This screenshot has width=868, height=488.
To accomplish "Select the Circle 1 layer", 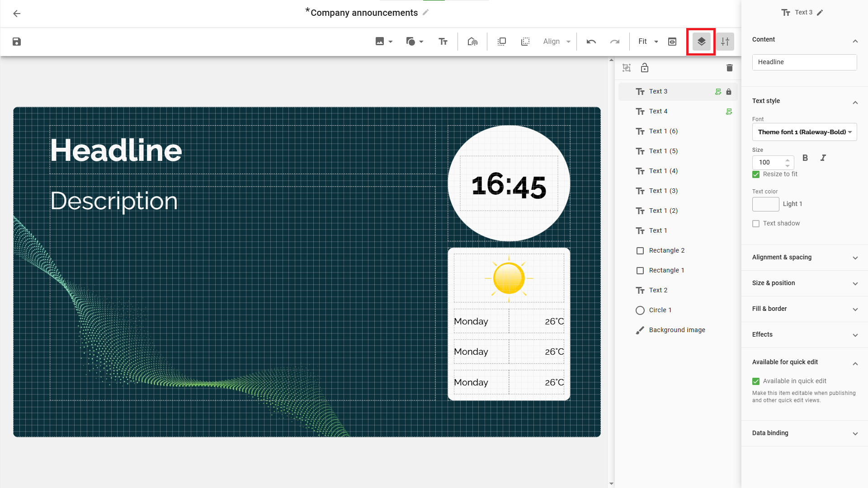I will (x=678, y=310).
